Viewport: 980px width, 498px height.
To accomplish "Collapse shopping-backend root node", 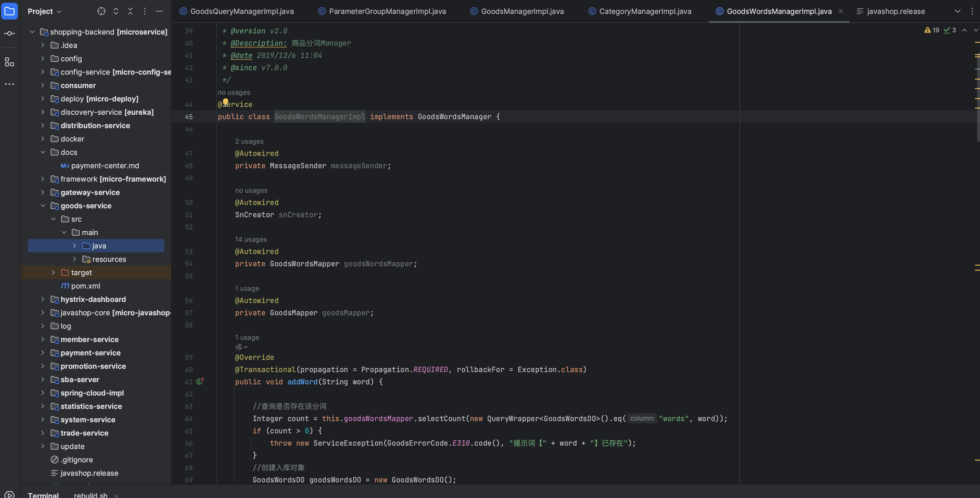I will point(32,31).
